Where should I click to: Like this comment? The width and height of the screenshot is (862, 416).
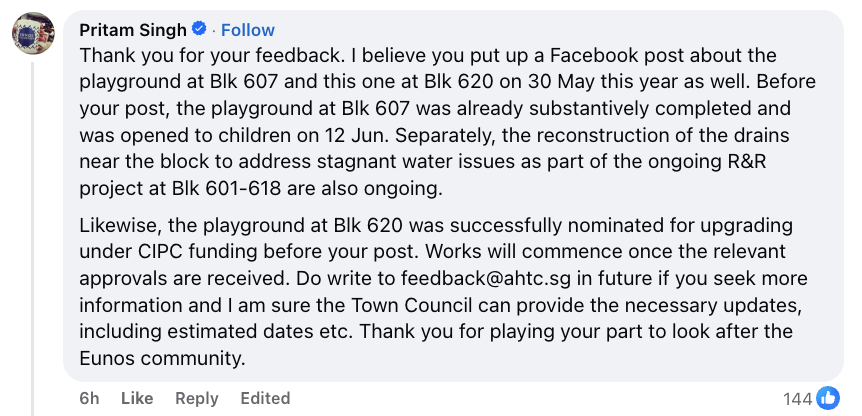(137, 398)
